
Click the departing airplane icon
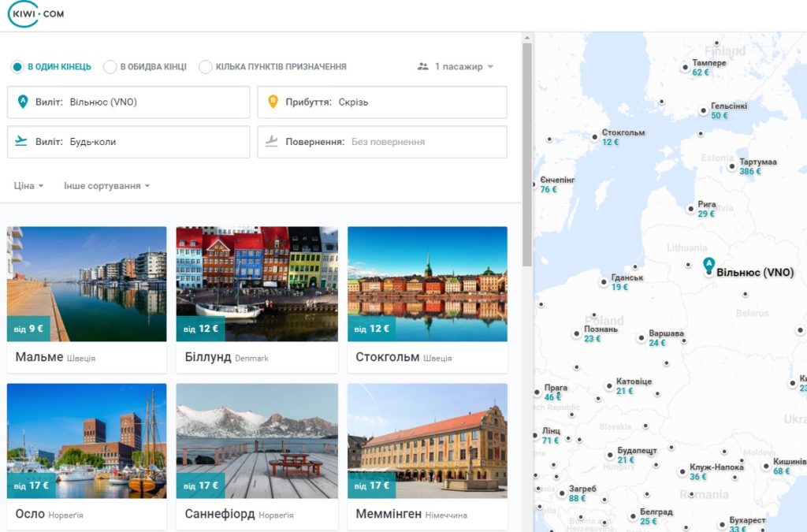(21, 141)
